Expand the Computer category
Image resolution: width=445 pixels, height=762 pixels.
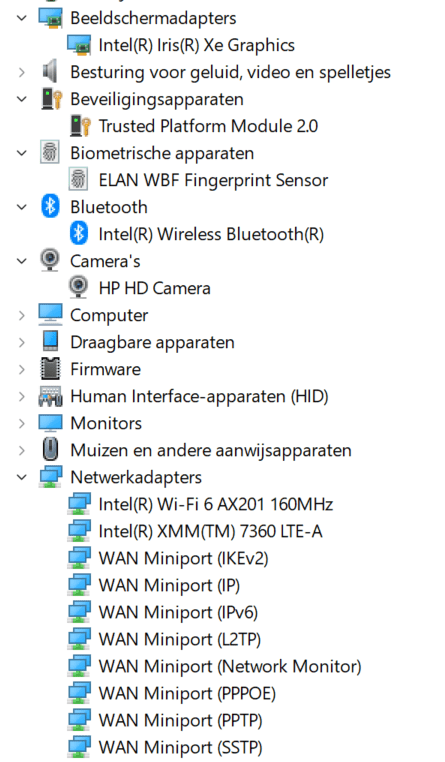click(x=22, y=315)
